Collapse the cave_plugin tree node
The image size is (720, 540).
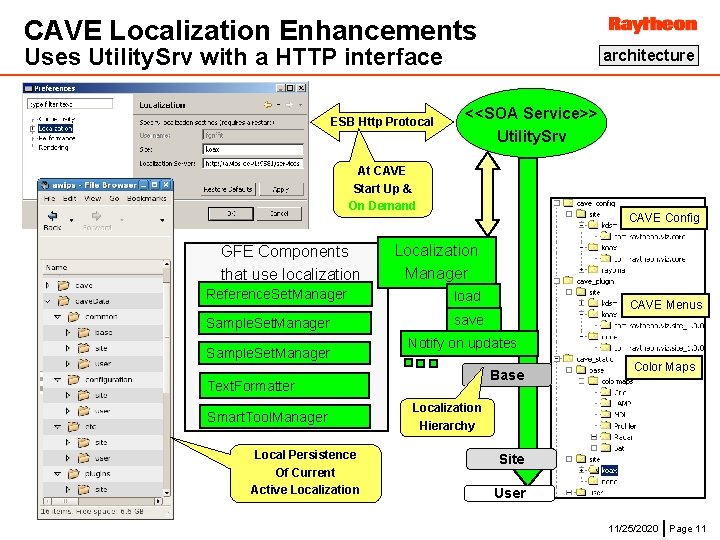(x=557, y=281)
